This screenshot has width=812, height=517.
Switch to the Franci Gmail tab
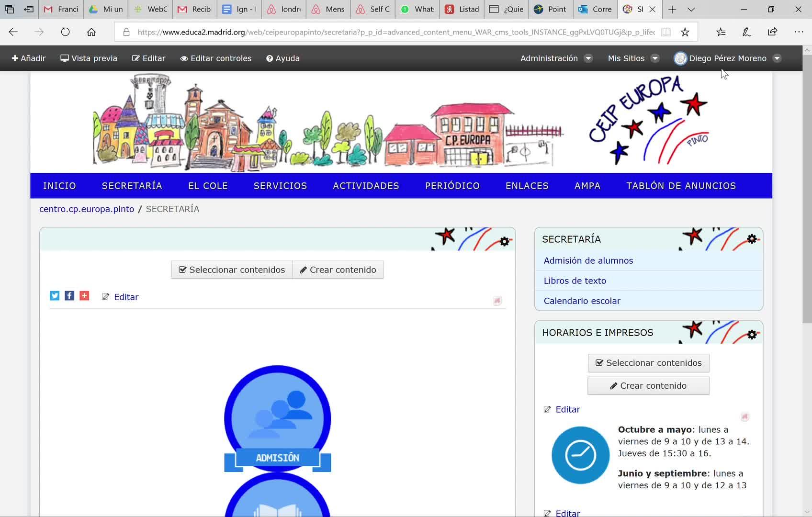tap(61, 9)
